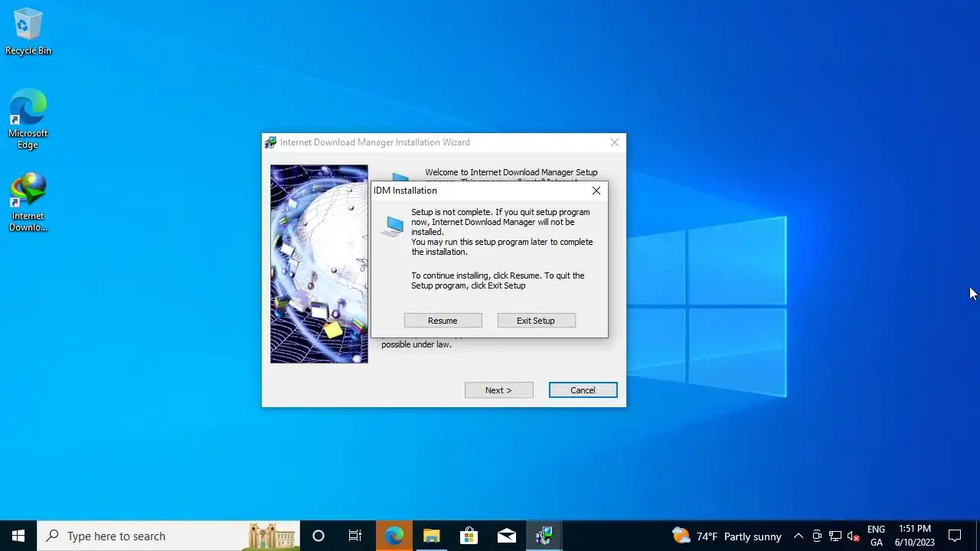Open Task View from the taskbar
Image resolution: width=980 pixels, height=551 pixels.
[355, 536]
